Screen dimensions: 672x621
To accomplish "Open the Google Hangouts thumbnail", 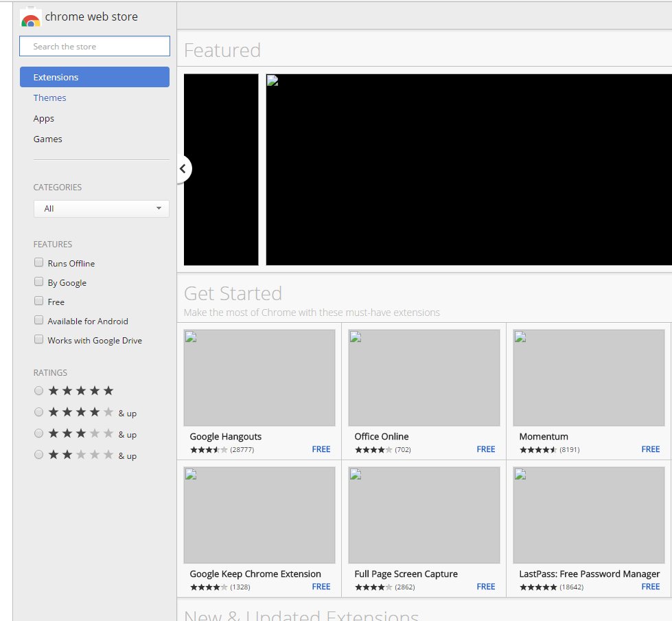I will pos(259,378).
